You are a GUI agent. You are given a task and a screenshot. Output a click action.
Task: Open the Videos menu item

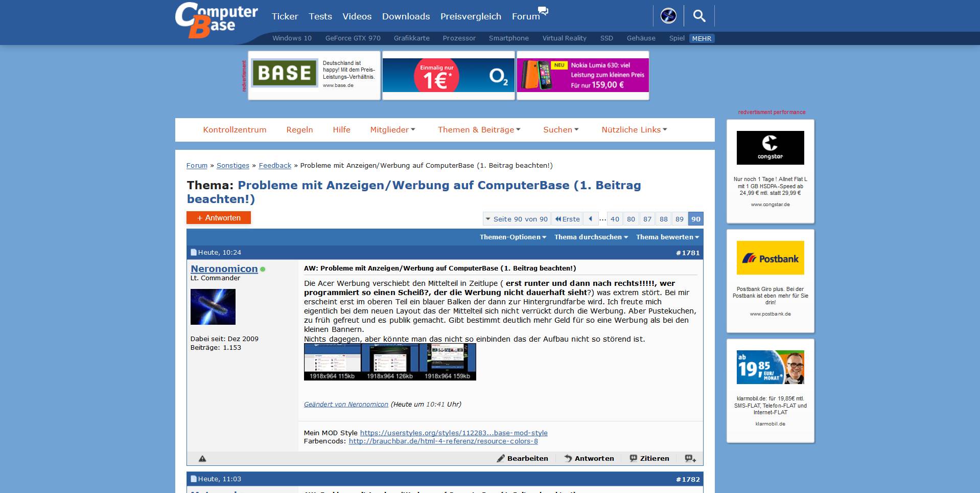click(357, 16)
